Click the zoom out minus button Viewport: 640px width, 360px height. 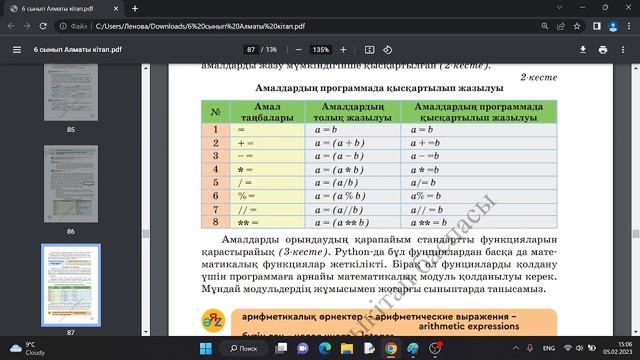[x=298, y=50]
